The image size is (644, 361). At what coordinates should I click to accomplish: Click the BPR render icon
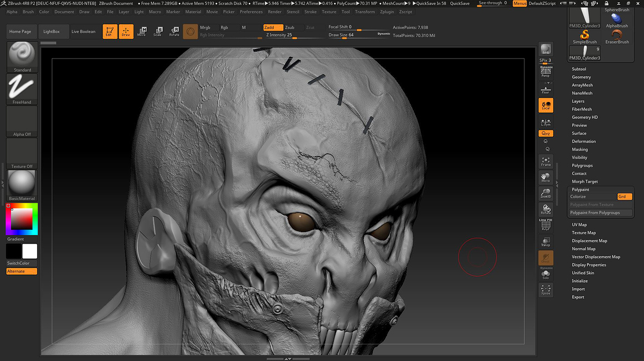tap(546, 49)
